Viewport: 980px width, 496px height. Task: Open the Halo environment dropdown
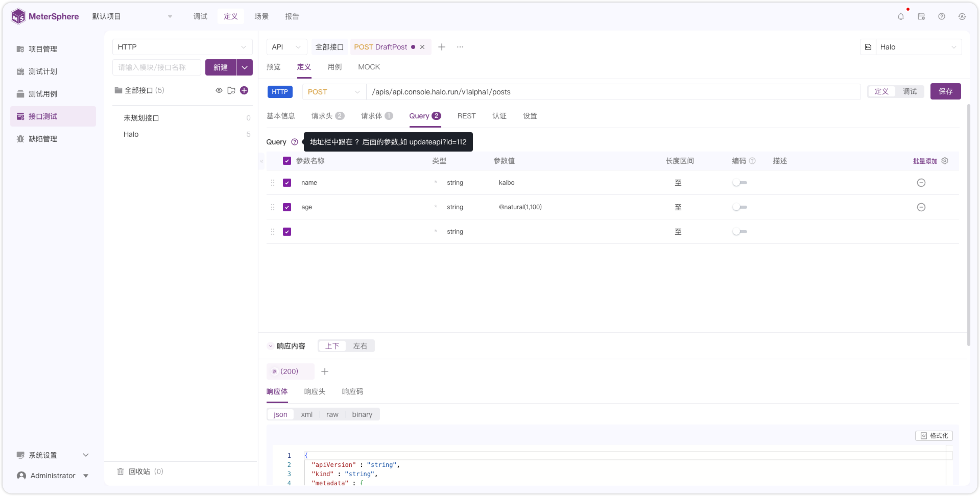click(919, 47)
